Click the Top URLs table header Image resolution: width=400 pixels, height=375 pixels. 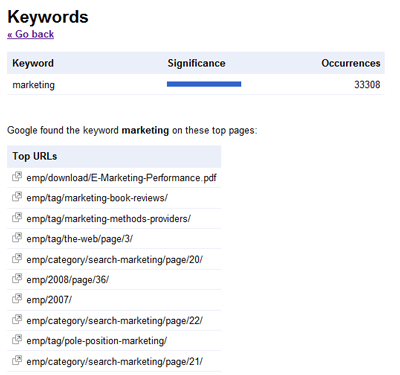[x=114, y=156]
